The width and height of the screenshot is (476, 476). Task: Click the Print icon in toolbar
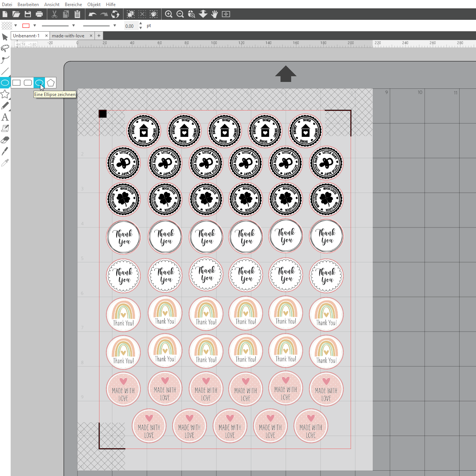click(39, 14)
